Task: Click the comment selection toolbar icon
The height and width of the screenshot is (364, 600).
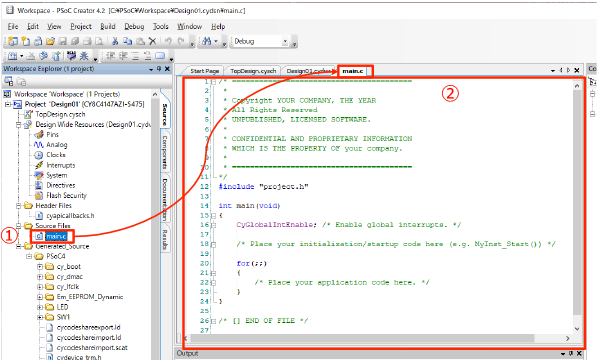Action: point(135,56)
